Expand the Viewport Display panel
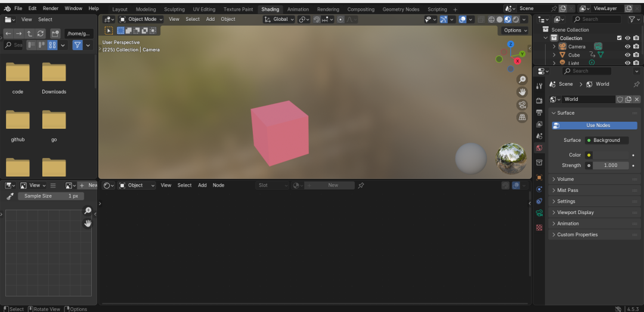Screen dimensions: 644x312 (x=595, y=212)
